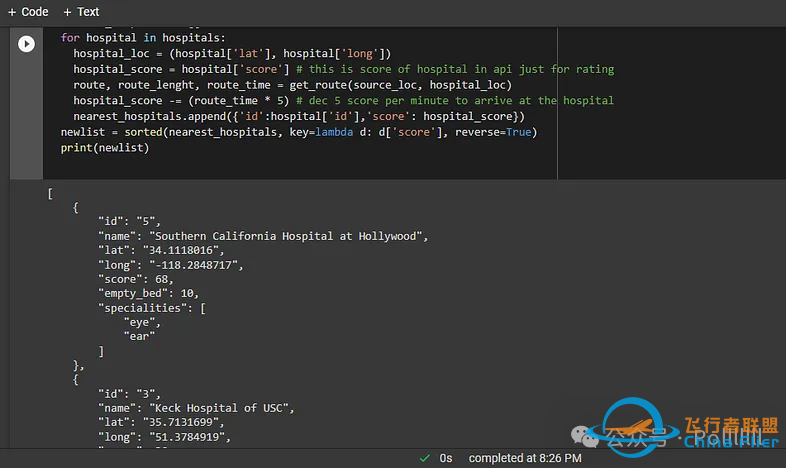The width and height of the screenshot is (786, 468).
Task: Click the get_route function call line
Action: [x=292, y=85]
